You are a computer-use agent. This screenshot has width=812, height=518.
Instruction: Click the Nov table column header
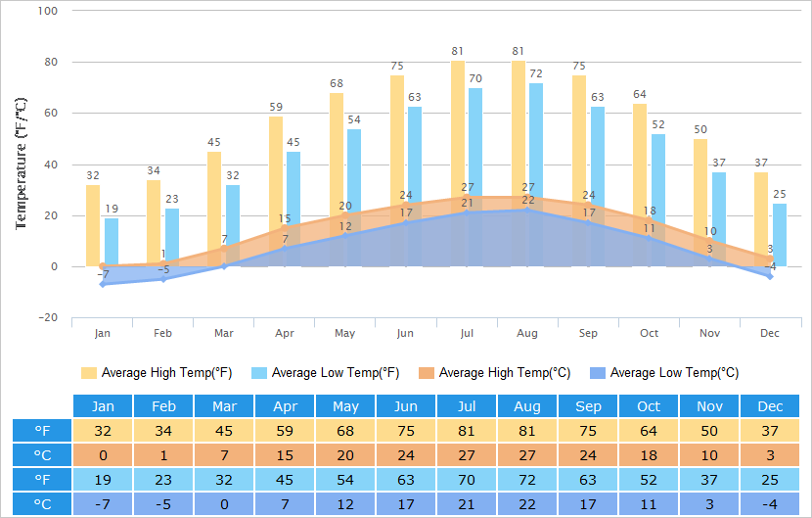point(709,406)
